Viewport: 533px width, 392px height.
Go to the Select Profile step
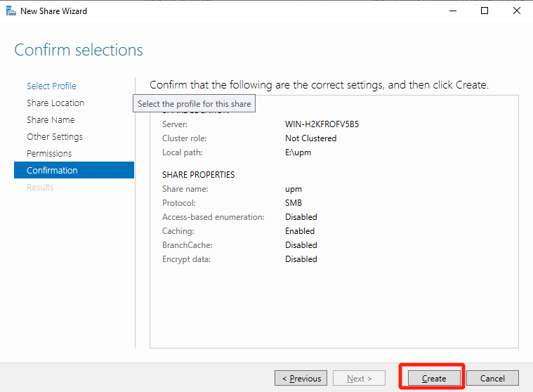click(51, 86)
